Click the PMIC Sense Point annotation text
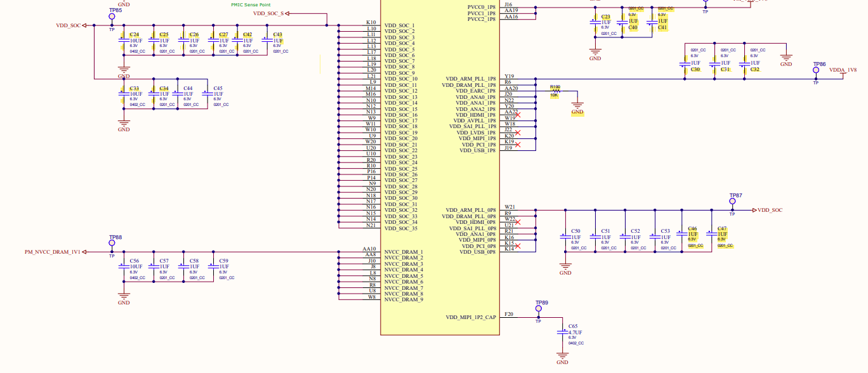 pos(255,4)
